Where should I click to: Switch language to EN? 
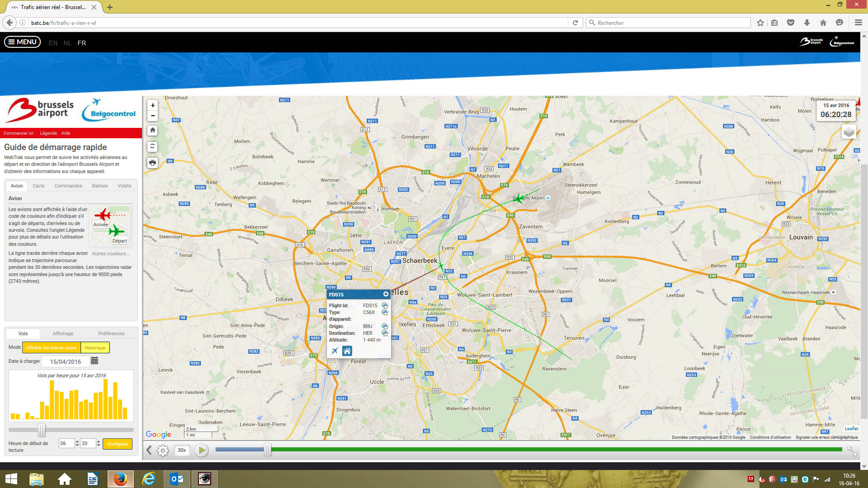click(53, 43)
